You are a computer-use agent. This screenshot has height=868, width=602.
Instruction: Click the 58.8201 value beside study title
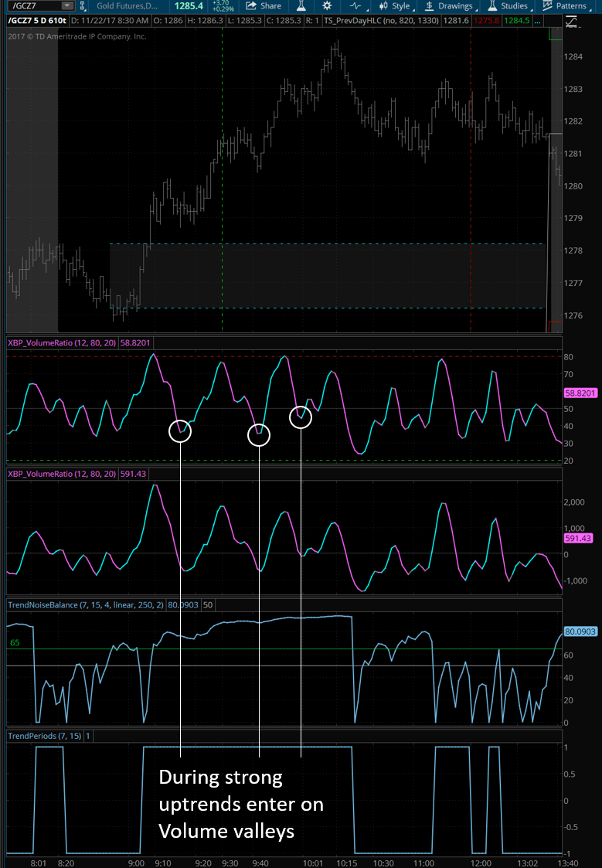pos(135,342)
